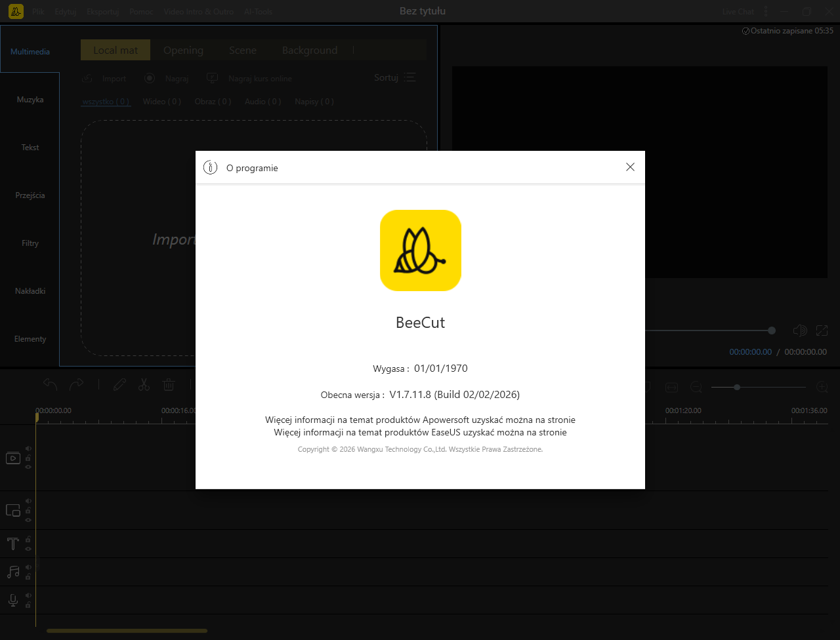Open the Plik menu
This screenshot has width=840, height=640.
pos(38,12)
